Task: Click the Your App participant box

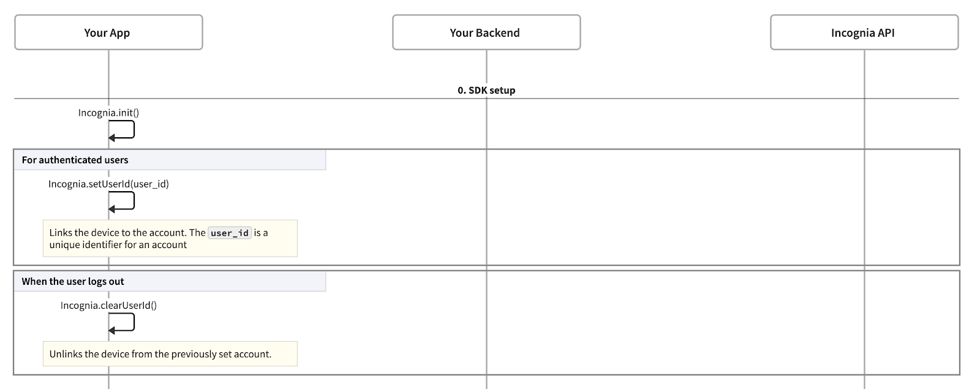Action: click(108, 32)
